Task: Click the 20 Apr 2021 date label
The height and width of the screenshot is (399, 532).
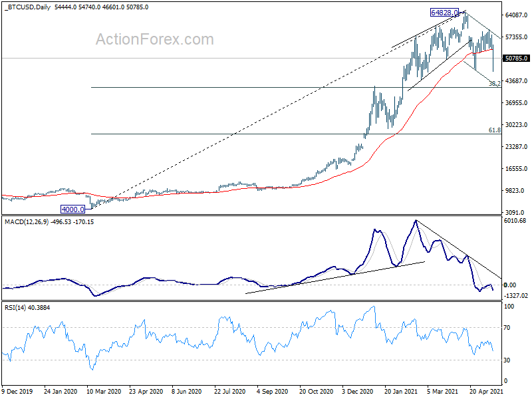Action: (486, 392)
